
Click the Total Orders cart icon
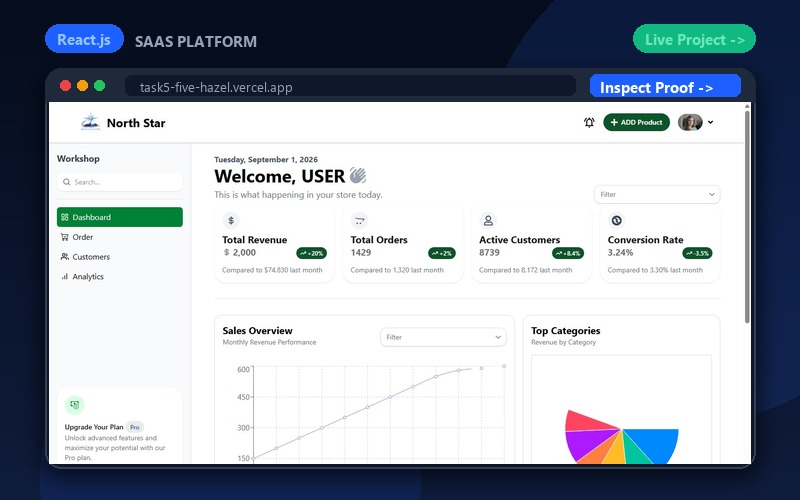pos(360,220)
